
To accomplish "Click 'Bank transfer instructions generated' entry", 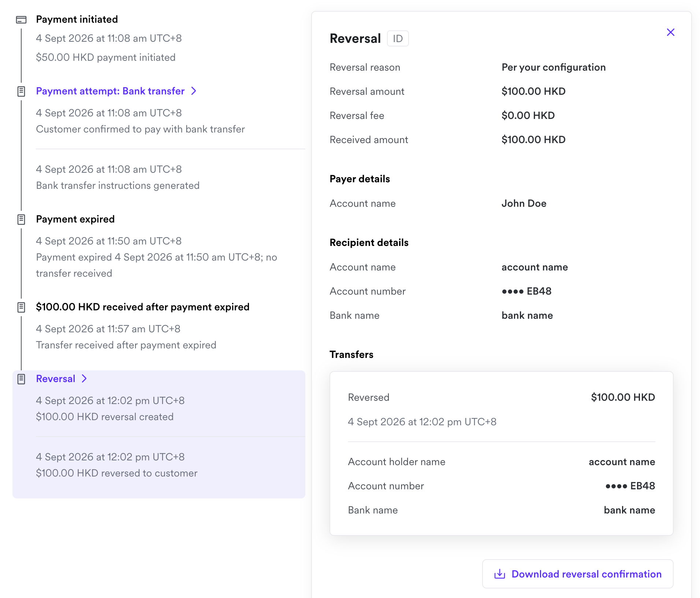I will (x=118, y=186).
